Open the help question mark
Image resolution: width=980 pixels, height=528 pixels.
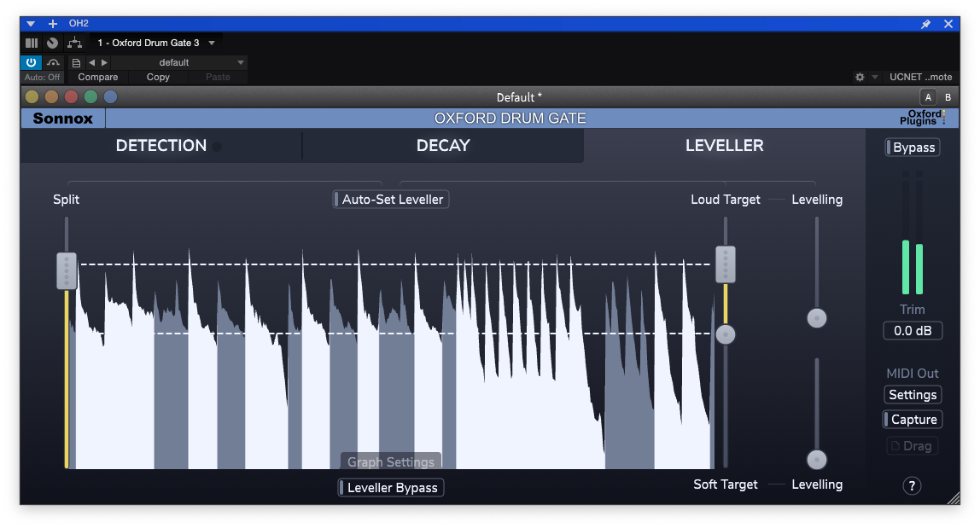(x=912, y=485)
